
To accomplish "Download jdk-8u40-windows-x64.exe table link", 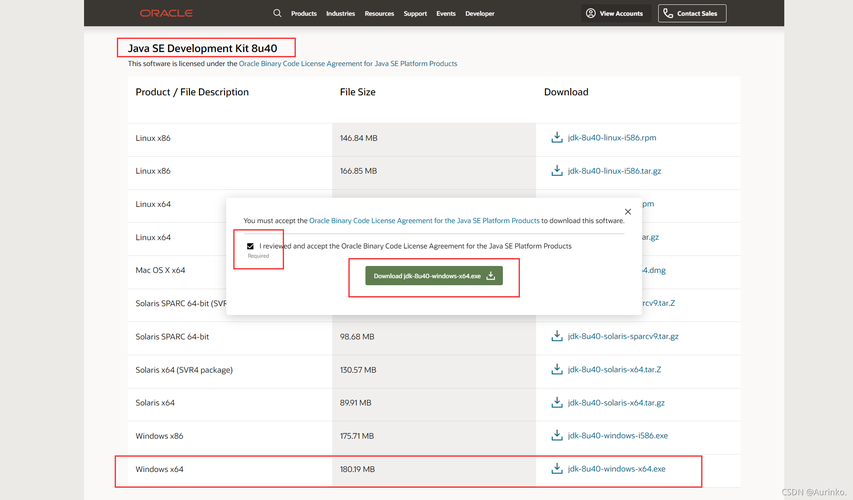I will 616,468.
